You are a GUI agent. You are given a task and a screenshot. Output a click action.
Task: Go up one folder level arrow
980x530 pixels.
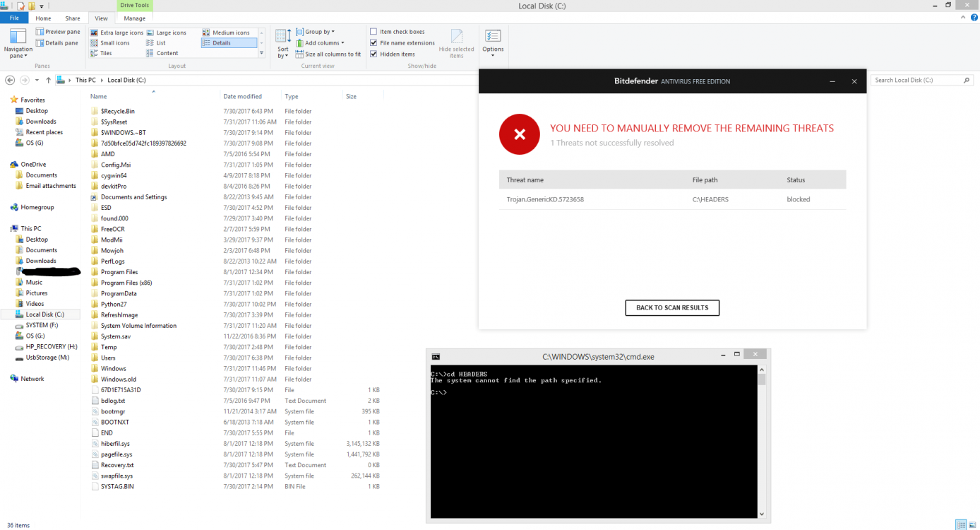(x=48, y=81)
